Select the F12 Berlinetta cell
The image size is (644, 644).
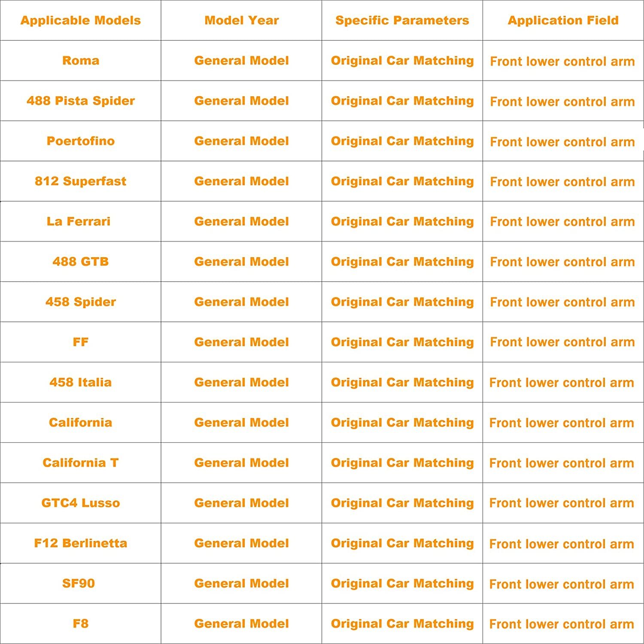pyautogui.click(x=81, y=543)
